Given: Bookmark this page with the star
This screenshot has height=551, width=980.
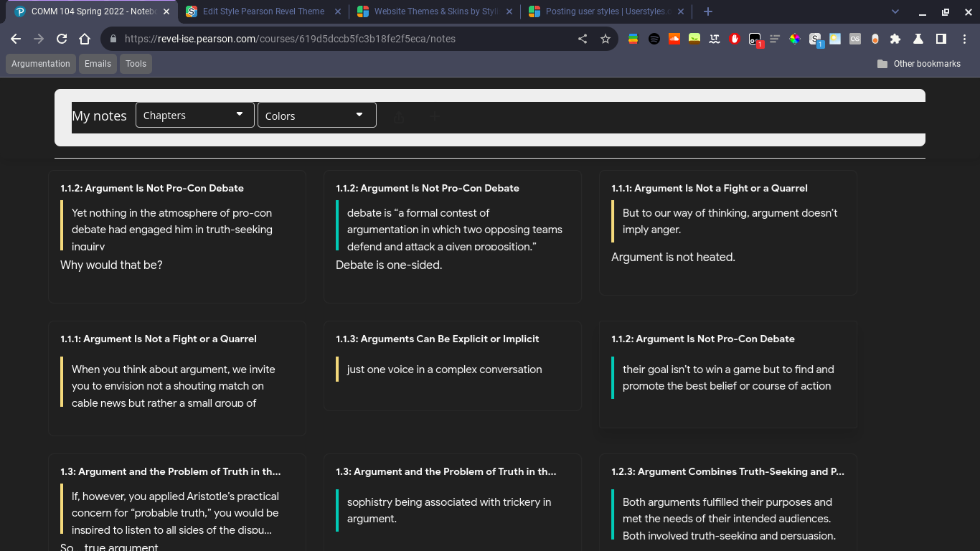Looking at the screenshot, I should [x=606, y=39].
